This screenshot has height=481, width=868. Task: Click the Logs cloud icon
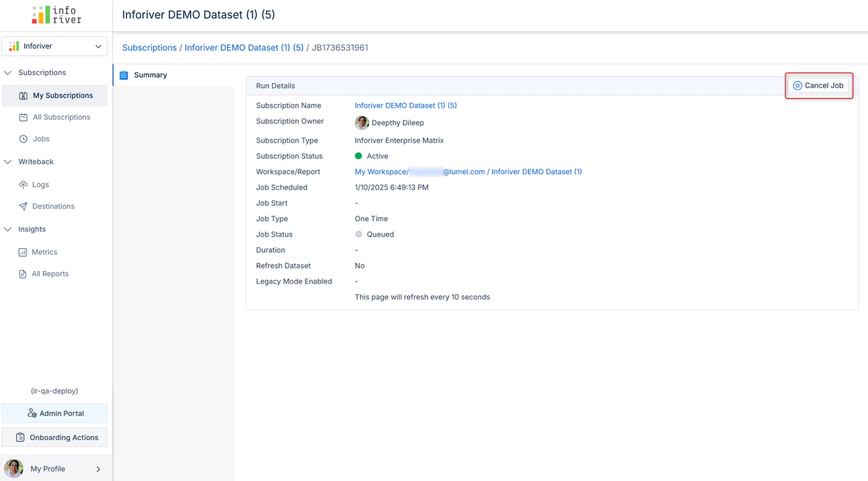coord(23,185)
